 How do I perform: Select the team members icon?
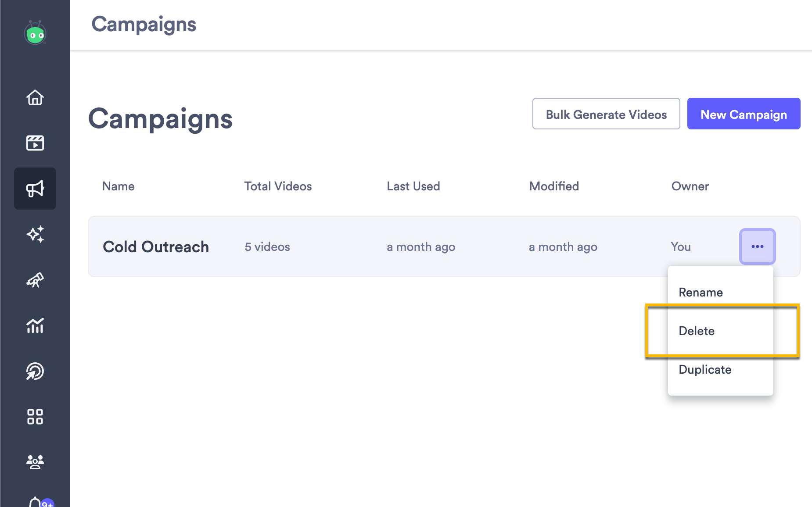35,461
